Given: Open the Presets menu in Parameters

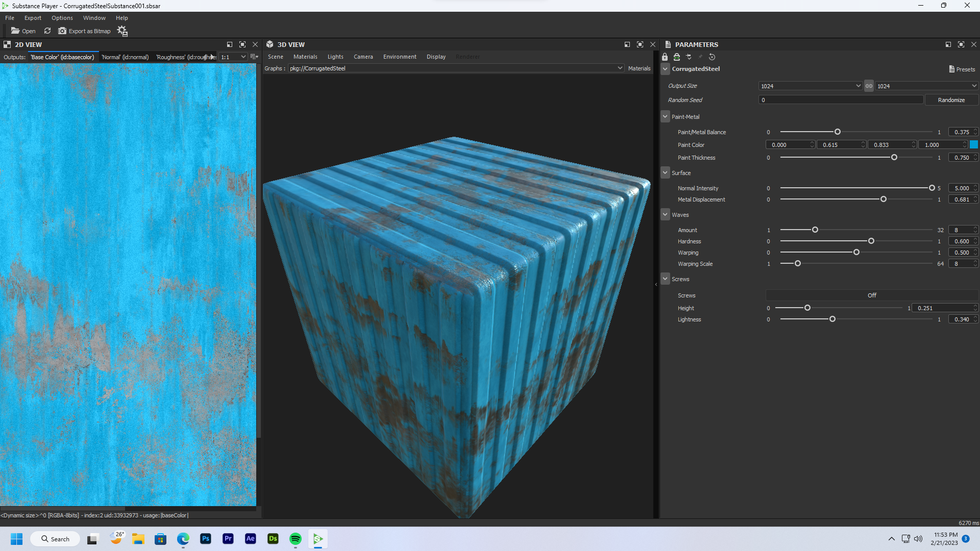Looking at the screenshot, I should [962, 69].
